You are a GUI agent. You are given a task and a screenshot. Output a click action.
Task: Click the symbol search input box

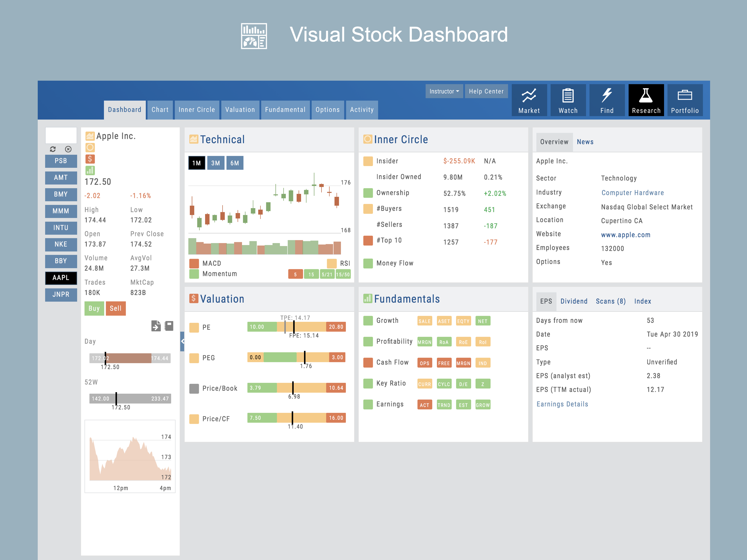coord(61,135)
